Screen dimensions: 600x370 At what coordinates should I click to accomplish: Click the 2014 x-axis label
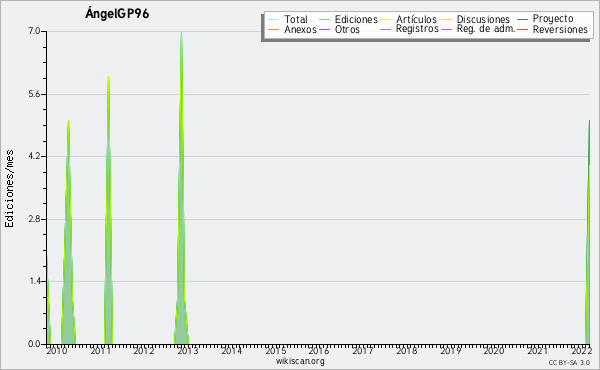click(232, 351)
